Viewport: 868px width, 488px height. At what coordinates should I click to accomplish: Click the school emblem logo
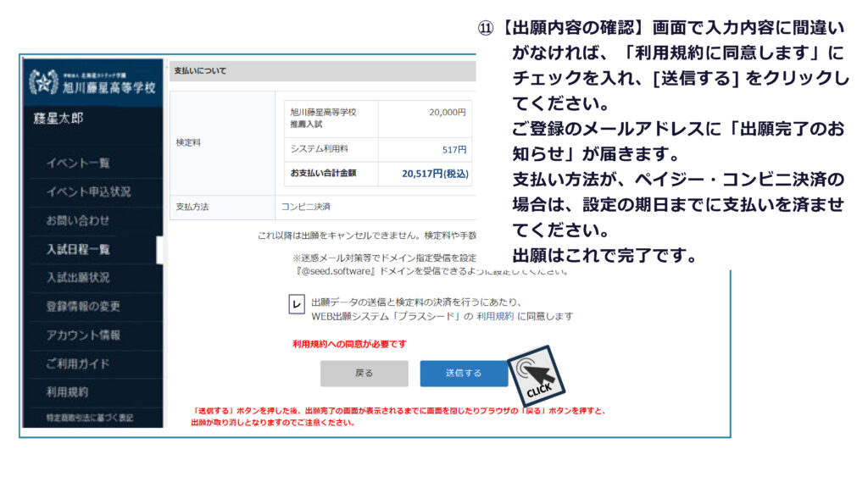[42, 82]
